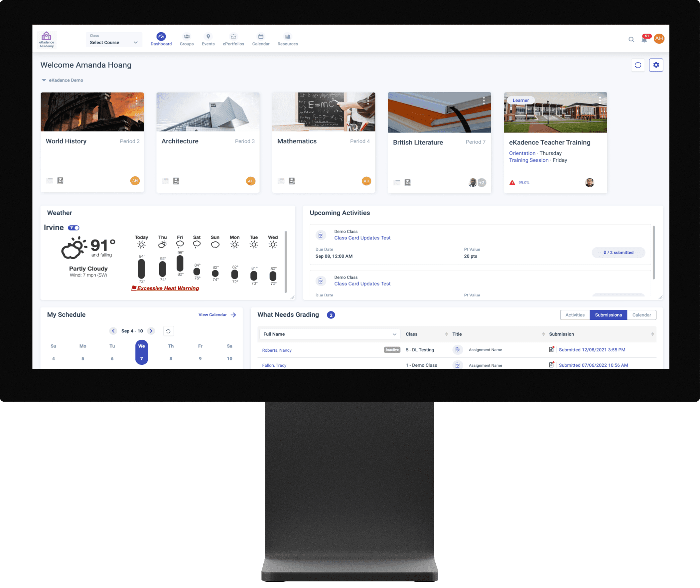This screenshot has width=700, height=588.
Task: Open ePortfolios from the top navigation
Action: click(233, 39)
